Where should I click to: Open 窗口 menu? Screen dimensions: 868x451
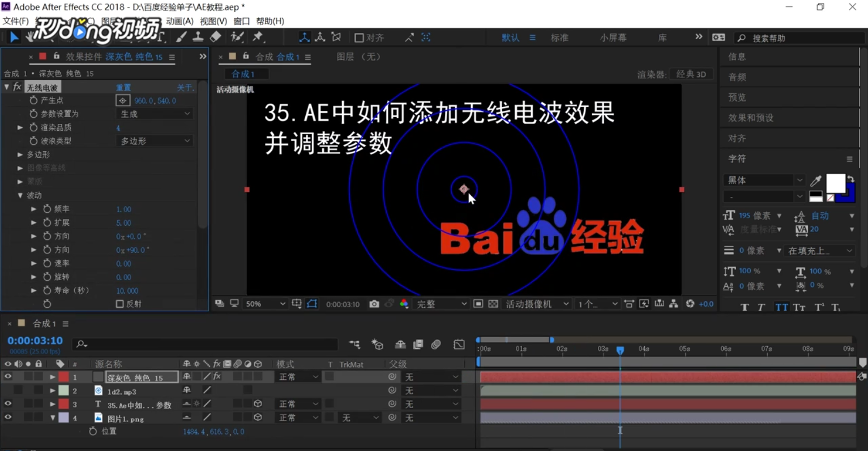click(242, 21)
